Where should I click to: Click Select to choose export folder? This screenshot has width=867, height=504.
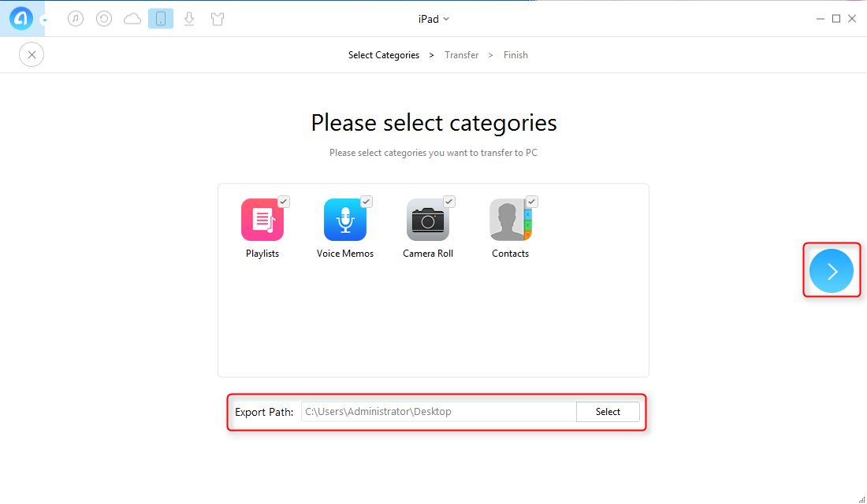pyautogui.click(x=608, y=412)
